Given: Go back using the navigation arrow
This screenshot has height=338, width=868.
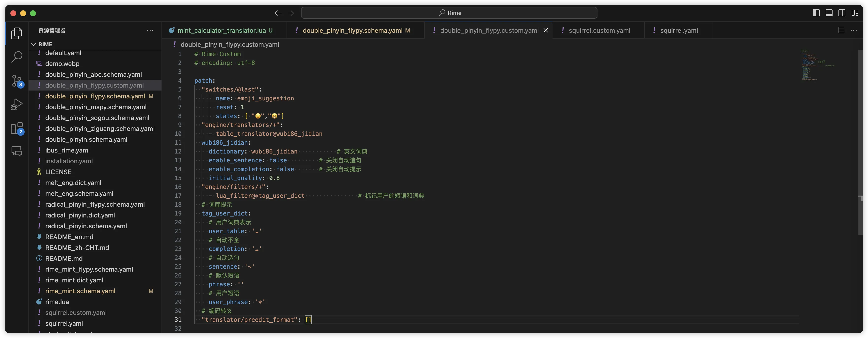Looking at the screenshot, I should coord(278,13).
